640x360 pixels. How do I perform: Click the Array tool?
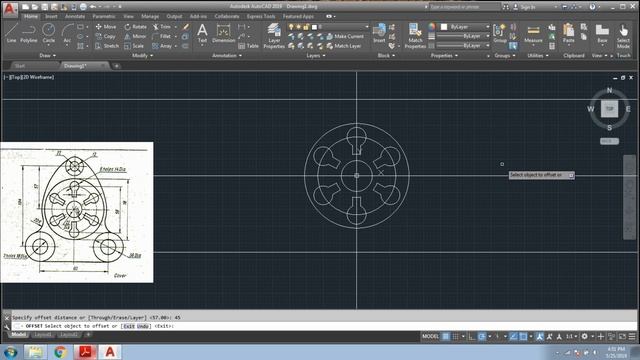pyautogui.click(x=162, y=46)
